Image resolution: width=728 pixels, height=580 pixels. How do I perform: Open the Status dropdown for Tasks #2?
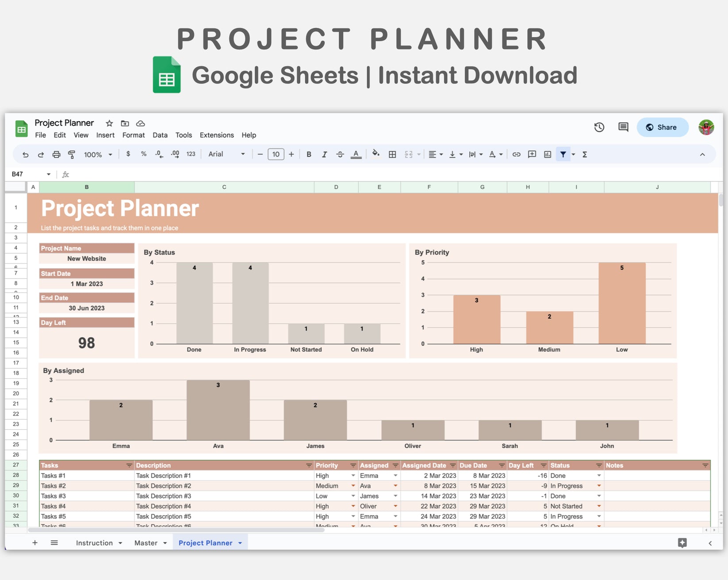coord(599,485)
